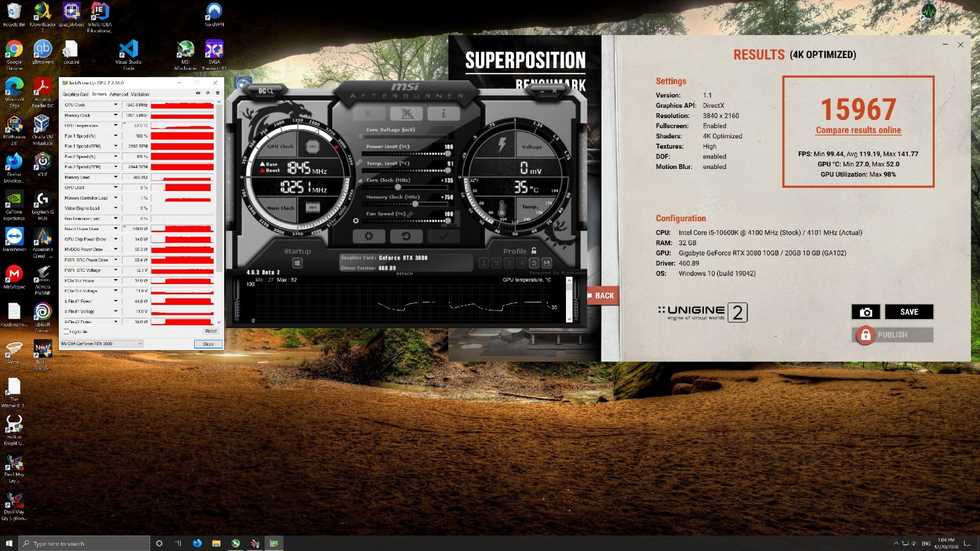The image size is (980, 551).
Task: Open Afterburner OC Scanner button
Action: (265, 91)
